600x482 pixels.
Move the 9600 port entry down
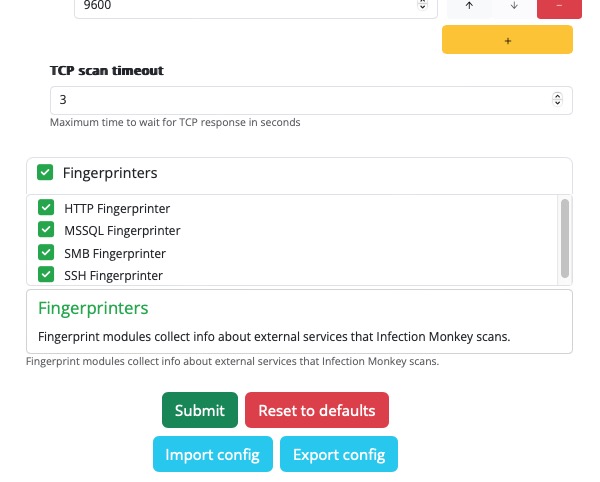pyautogui.click(x=514, y=6)
